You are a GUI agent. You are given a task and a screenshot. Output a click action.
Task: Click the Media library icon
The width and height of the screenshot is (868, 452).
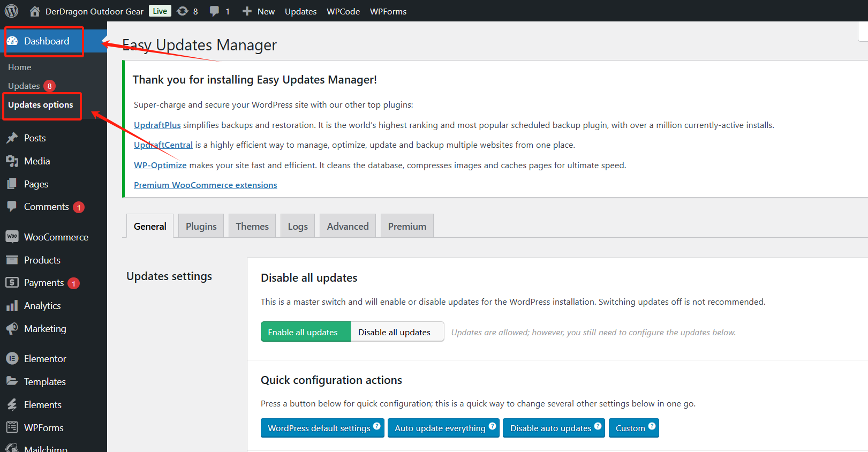click(x=12, y=161)
